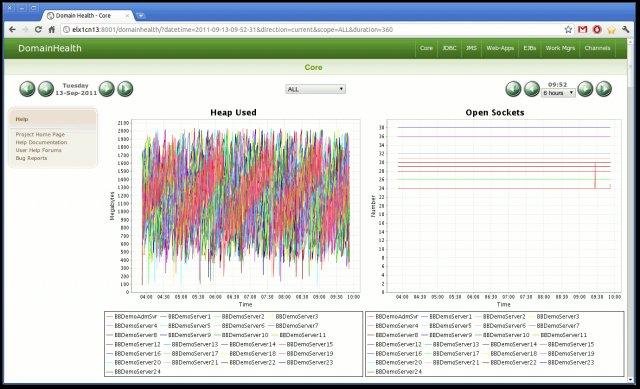This screenshot has width=640, height=389.
Task: Click BBDemoServer7 in Heap Used legend
Action: [297, 326]
